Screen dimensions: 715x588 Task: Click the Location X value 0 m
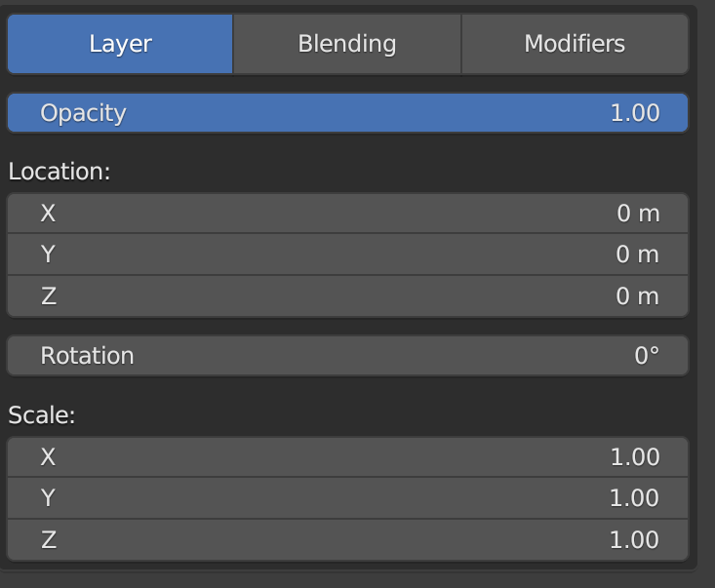638,214
